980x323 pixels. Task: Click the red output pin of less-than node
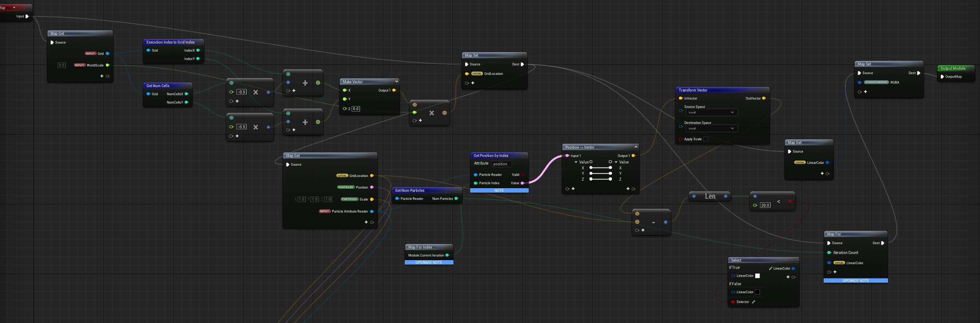coord(790,201)
